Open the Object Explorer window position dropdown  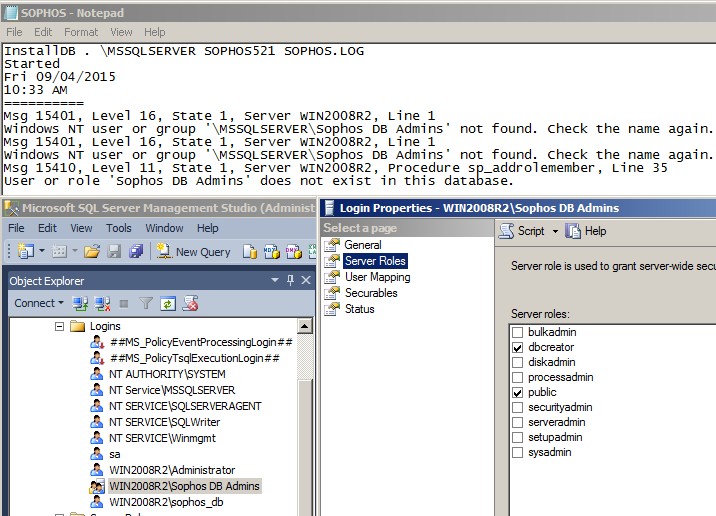point(274,280)
